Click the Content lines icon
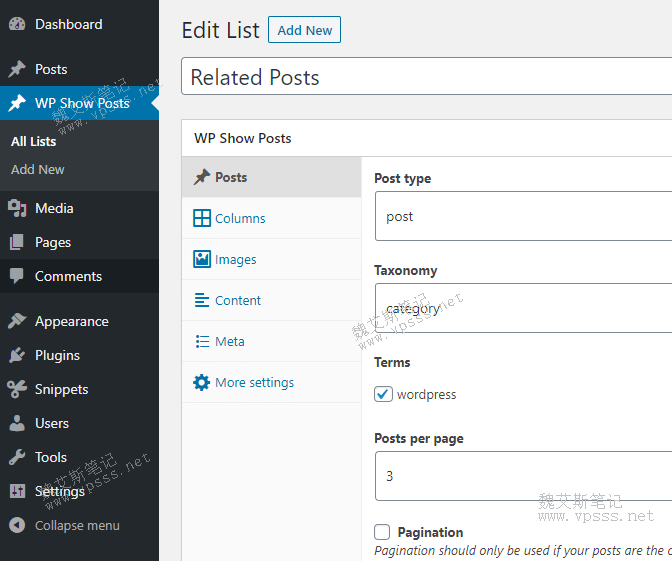 point(202,300)
